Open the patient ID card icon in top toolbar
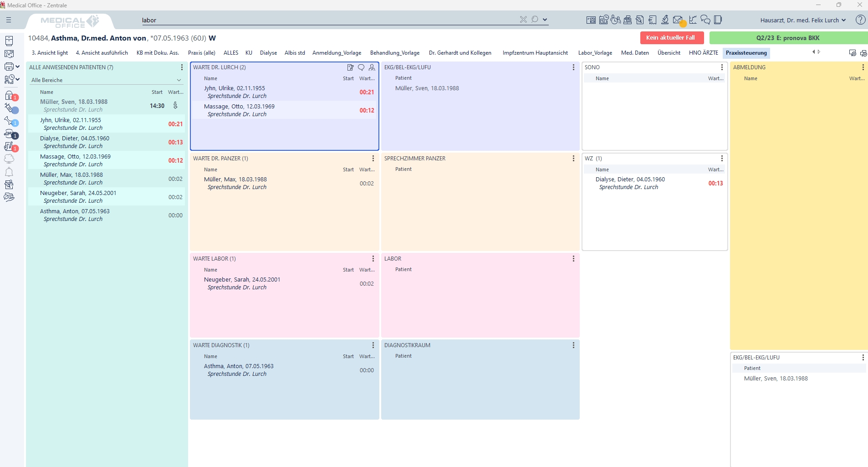868x467 pixels. [x=591, y=20]
